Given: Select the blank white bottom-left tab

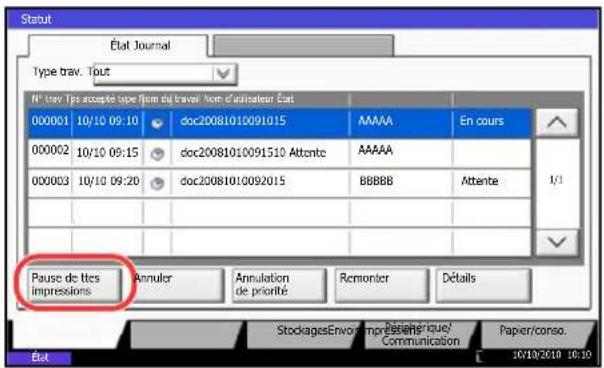Looking at the screenshot, I should (x=69, y=334).
